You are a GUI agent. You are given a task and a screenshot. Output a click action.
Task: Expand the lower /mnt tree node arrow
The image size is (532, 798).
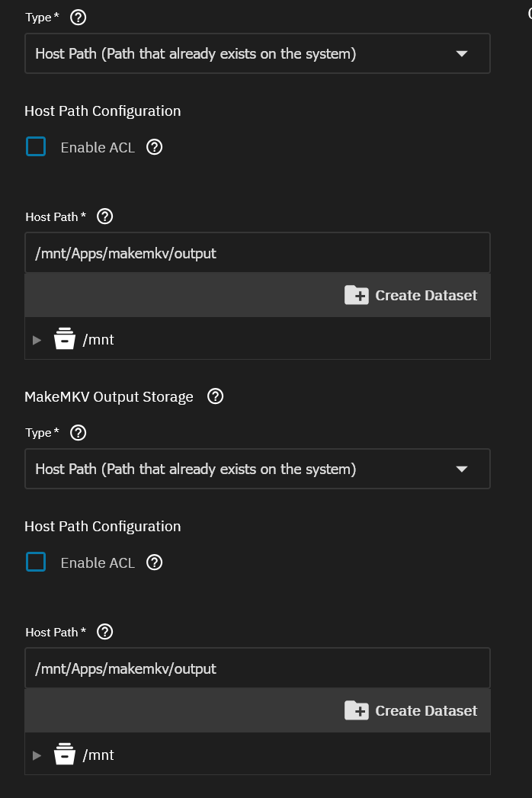coord(37,755)
